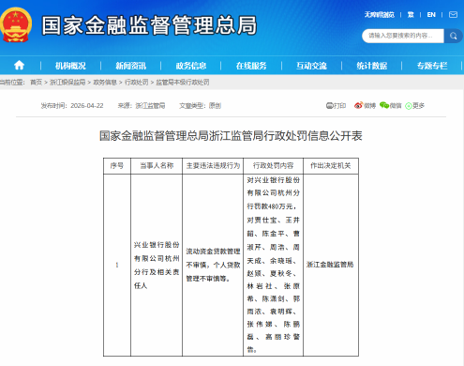Click 政务信息 in the breadcrumb
Screen dimensions: 464x366
[x=105, y=82]
